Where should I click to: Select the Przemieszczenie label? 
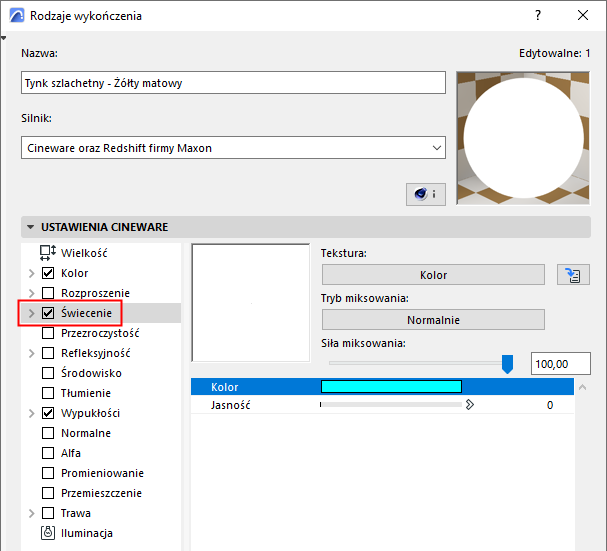click(101, 493)
